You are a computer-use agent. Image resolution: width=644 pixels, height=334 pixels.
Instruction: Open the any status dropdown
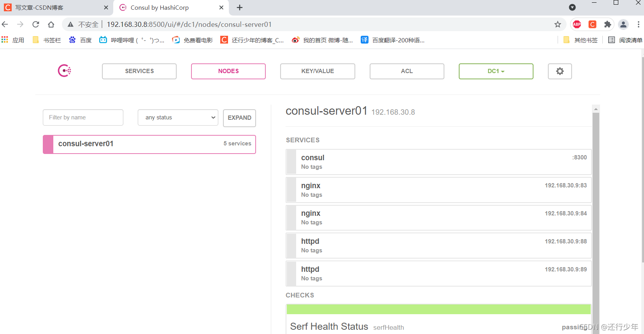coord(178,117)
